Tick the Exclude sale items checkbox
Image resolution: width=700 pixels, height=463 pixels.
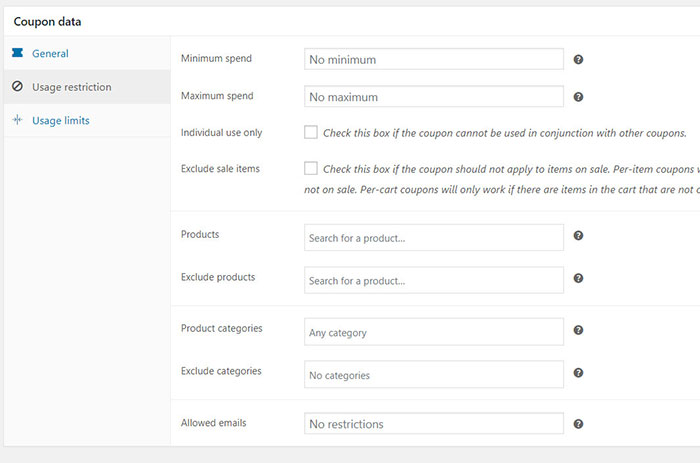click(311, 168)
